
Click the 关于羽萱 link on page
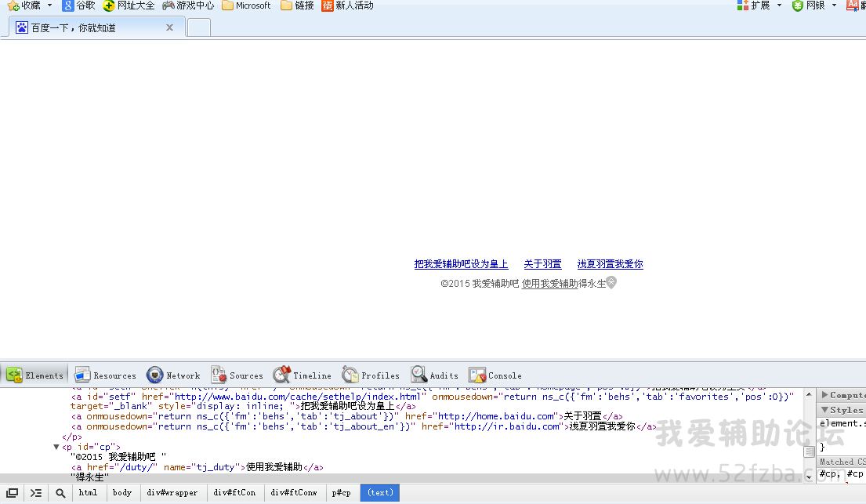[542, 264]
